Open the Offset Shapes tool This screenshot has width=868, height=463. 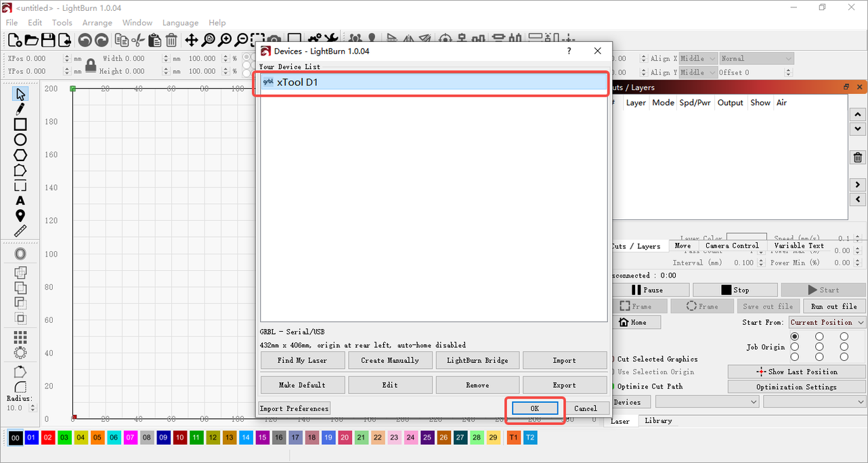pyautogui.click(x=20, y=254)
